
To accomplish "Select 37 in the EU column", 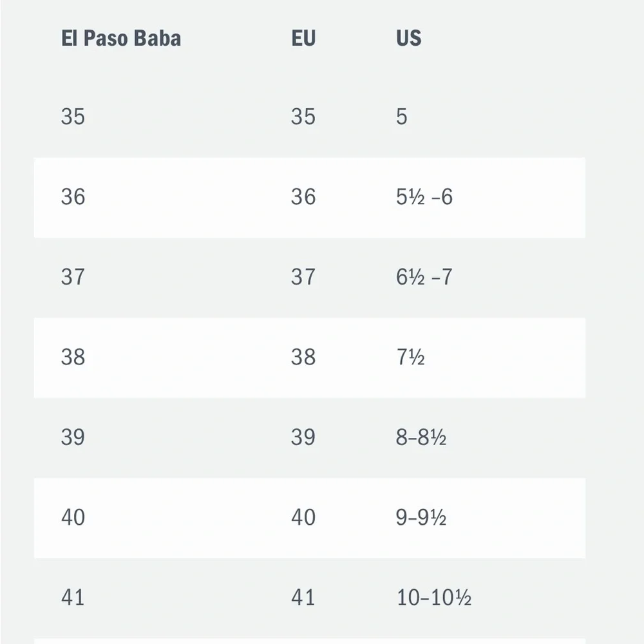I will tap(303, 277).
